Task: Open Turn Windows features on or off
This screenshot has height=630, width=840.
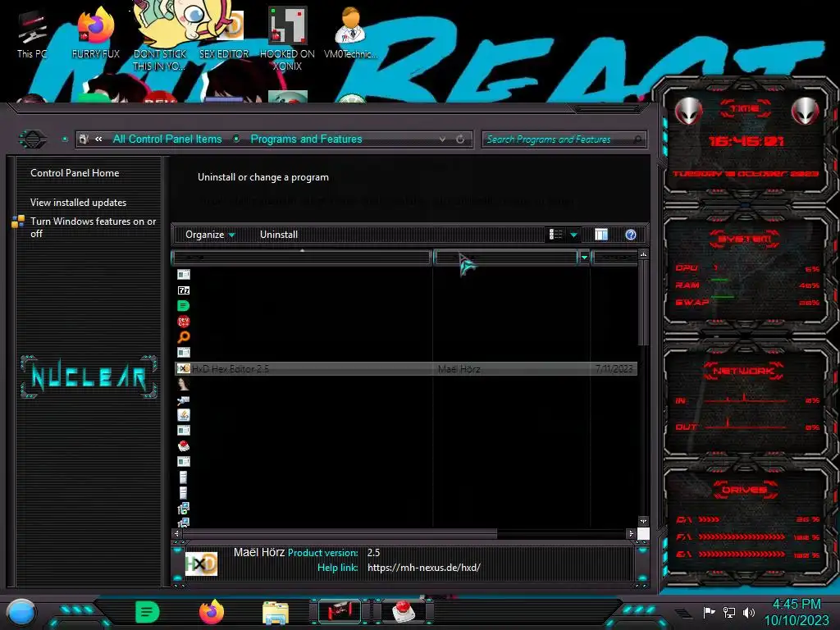Action: pyautogui.click(x=93, y=227)
